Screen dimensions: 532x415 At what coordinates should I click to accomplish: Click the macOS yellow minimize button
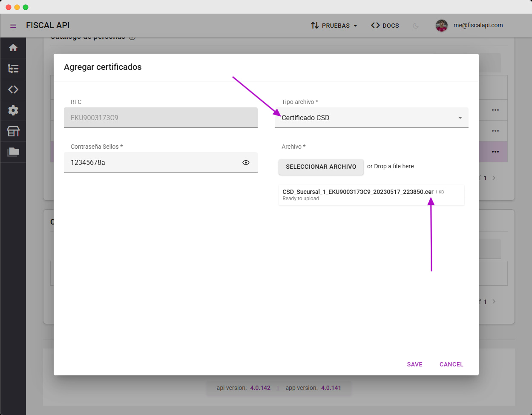17,7
